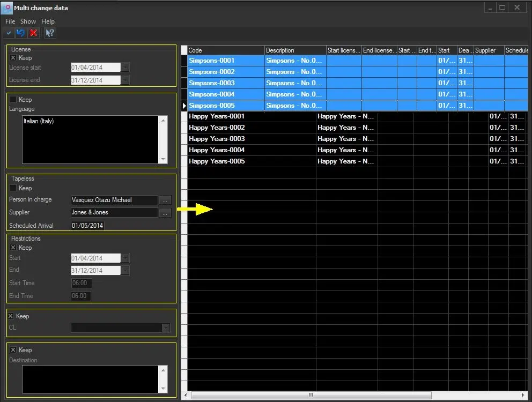Click the red X cancel icon
This screenshot has width=532, height=402.
[x=33, y=33]
